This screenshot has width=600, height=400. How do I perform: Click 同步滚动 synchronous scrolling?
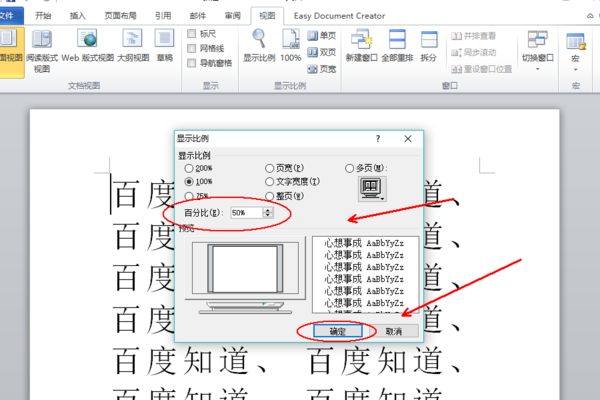pos(473,52)
